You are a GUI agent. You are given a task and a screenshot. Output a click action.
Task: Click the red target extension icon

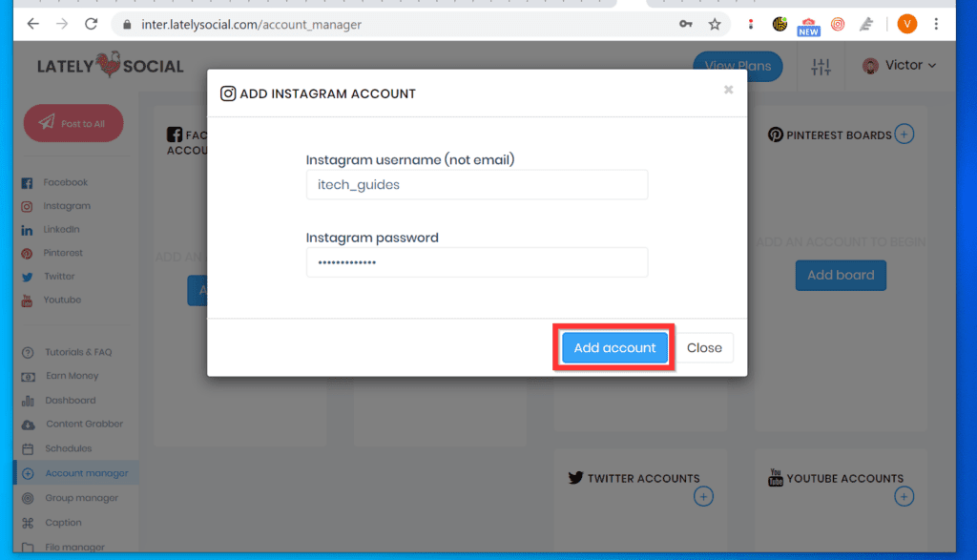838,24
